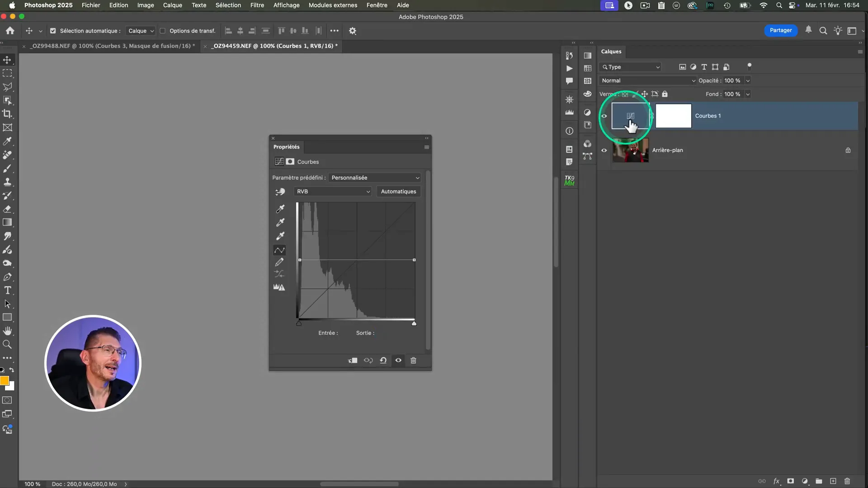Pick the gray point eyedropper in Courbes
The height and width of the screenshot is (488, 868).
tap(280, 222)
